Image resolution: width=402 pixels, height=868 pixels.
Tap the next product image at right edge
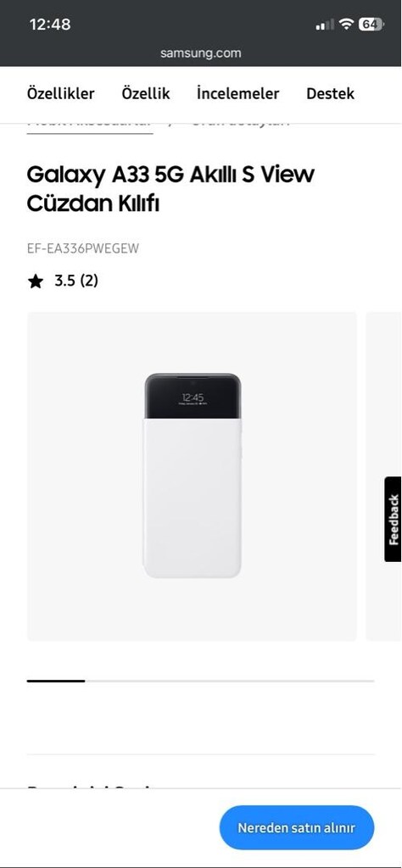383,476
